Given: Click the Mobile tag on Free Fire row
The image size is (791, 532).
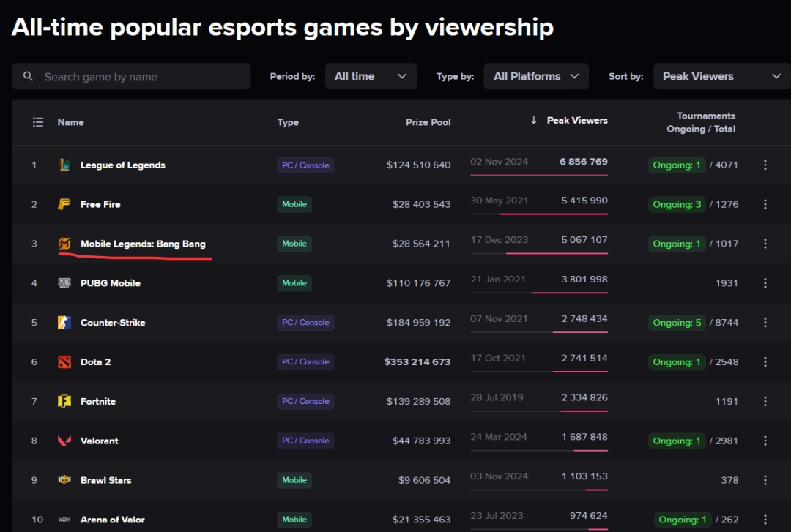Looking at the screenshot, I should pos(294,204).
